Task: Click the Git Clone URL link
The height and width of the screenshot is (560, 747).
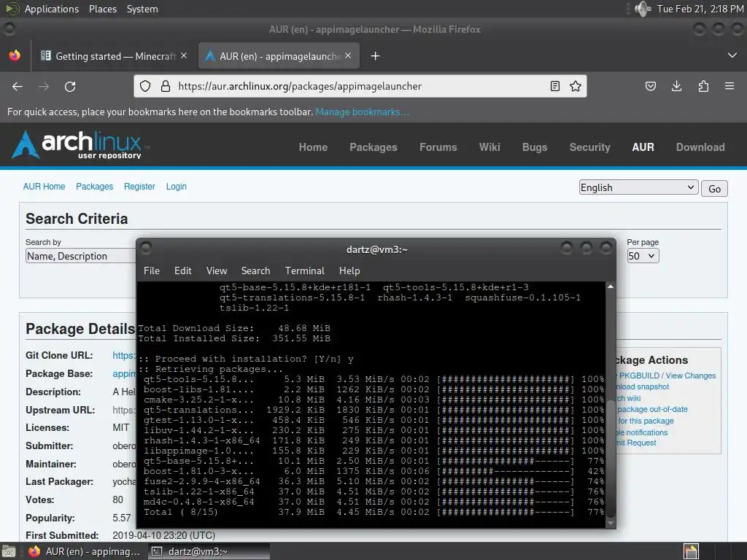Action: click(x=124, y=355)
